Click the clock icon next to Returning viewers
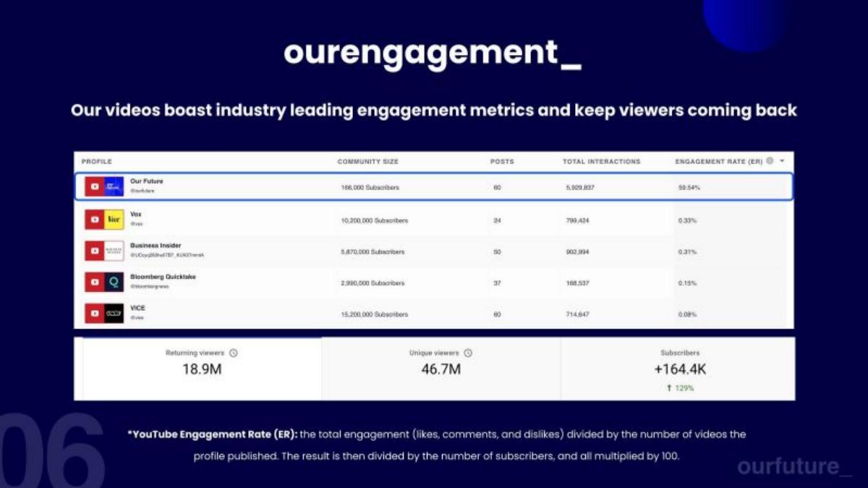 pyautogui.click(x=233, y=353)
